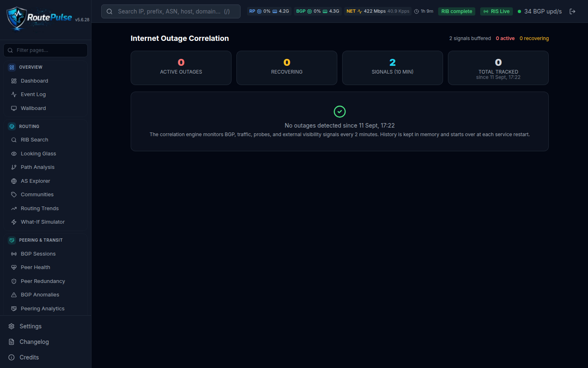Open the Dashboard grid icon
The image size is (588, 368).
[14, 81]
